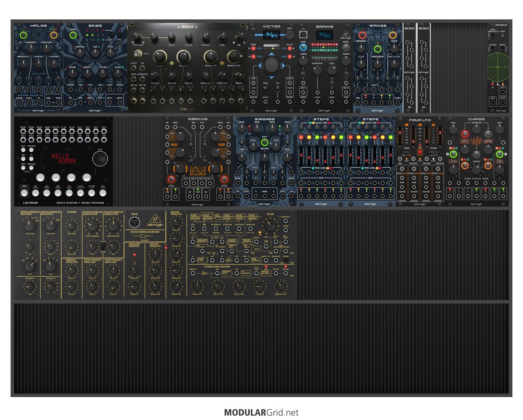Click the Halos Structure knob
The width and height of the screenshot is (523, 420).
pos(46,49)
